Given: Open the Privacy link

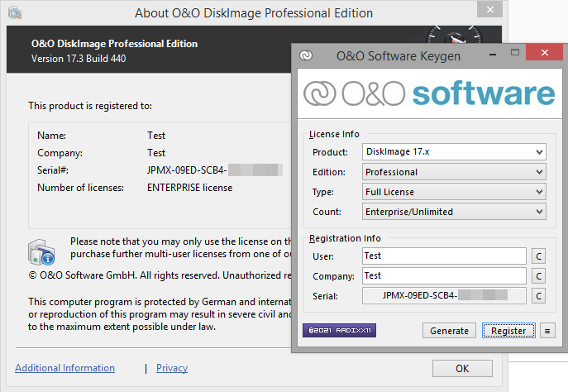Looking at the screenshot, I should coord(172,368).
